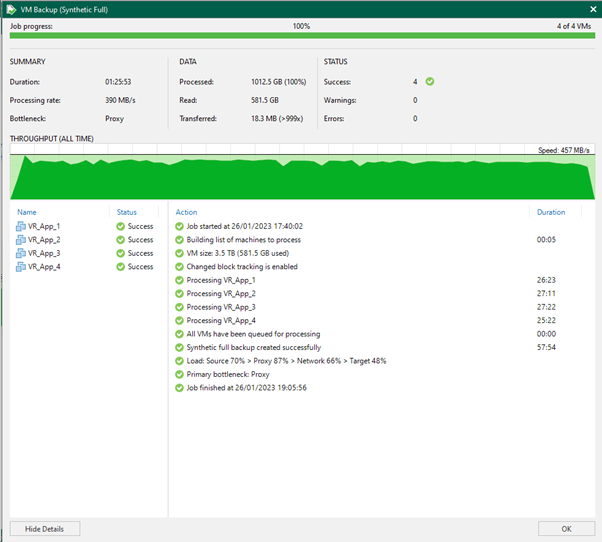Click the success status icon for VR_App_3

pyautogui.click(x=121, y=253)
